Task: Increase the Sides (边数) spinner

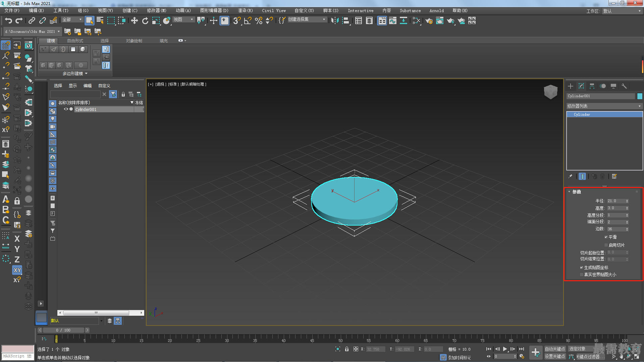Action: [627, 228]
